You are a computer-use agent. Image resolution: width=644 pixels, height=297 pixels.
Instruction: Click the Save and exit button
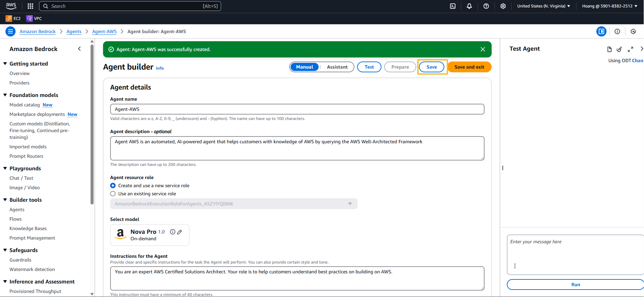click(x=469, y=67)
